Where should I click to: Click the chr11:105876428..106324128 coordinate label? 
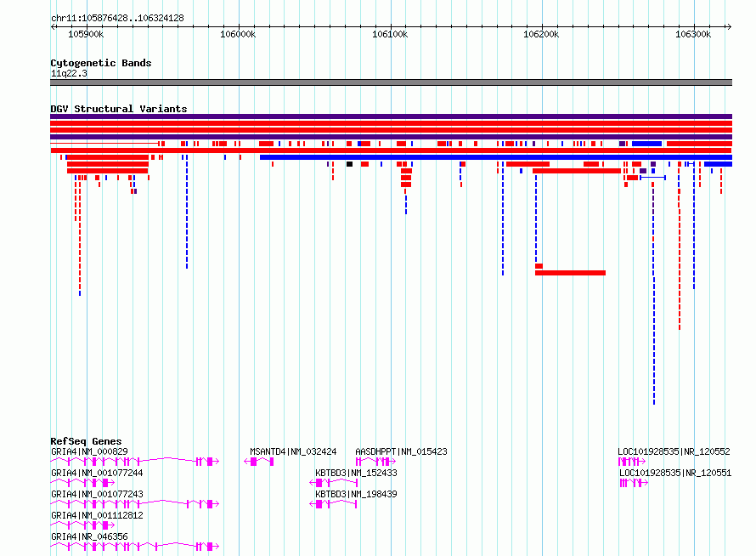(117, 18)
